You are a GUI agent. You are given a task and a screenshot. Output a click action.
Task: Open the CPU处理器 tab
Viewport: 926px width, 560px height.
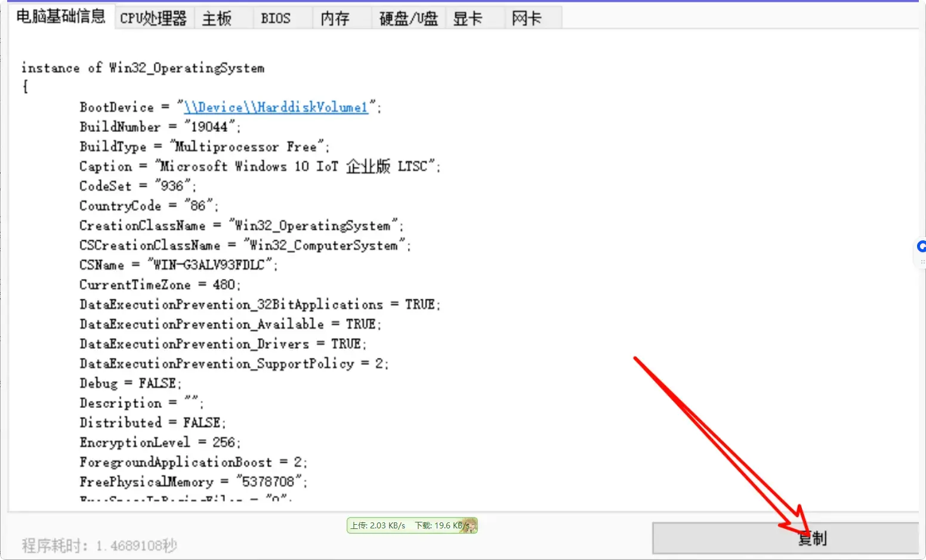pyautogui.click(x=153, y=18)
